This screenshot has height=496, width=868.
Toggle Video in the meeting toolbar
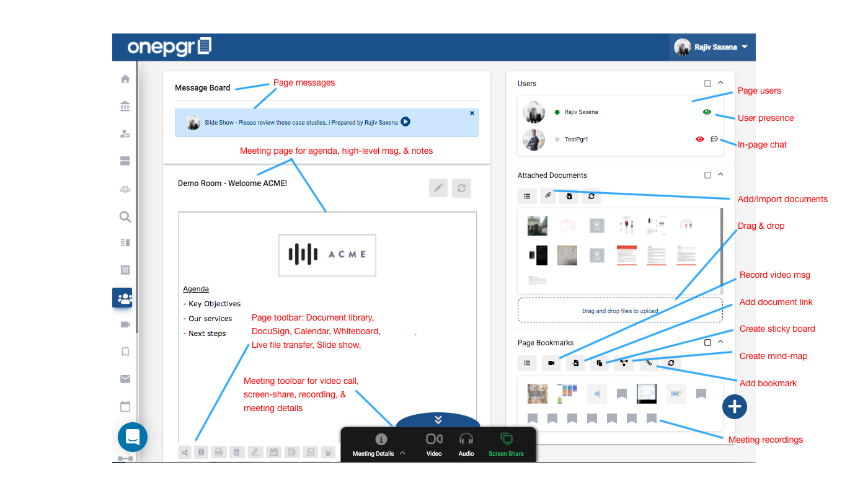coord(434,445)
